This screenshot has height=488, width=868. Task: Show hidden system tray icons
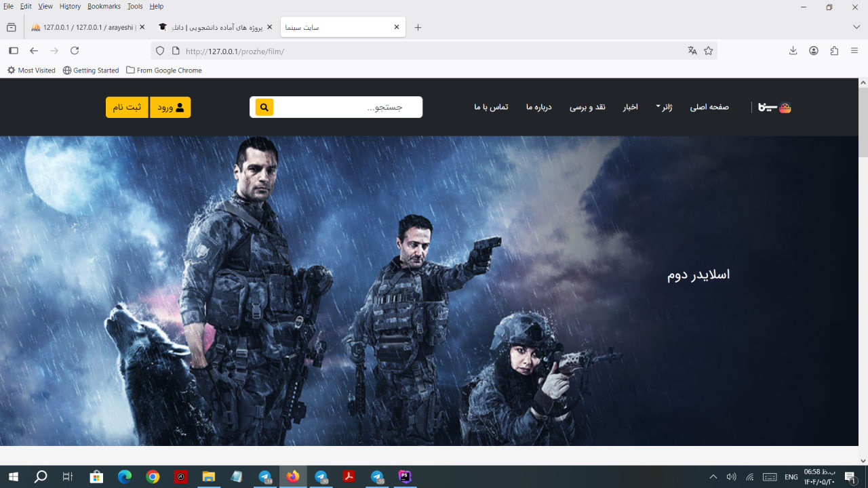tap(713, 477)
